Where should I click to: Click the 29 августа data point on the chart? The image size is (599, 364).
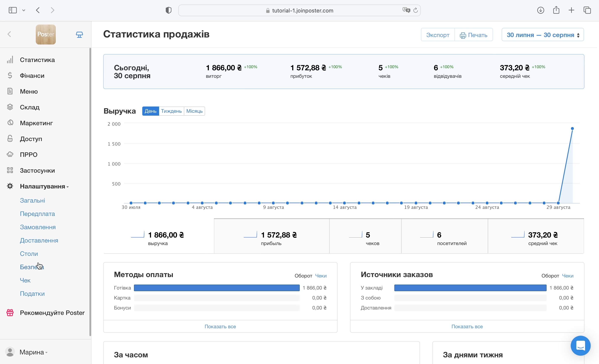[x=558, y=203]
